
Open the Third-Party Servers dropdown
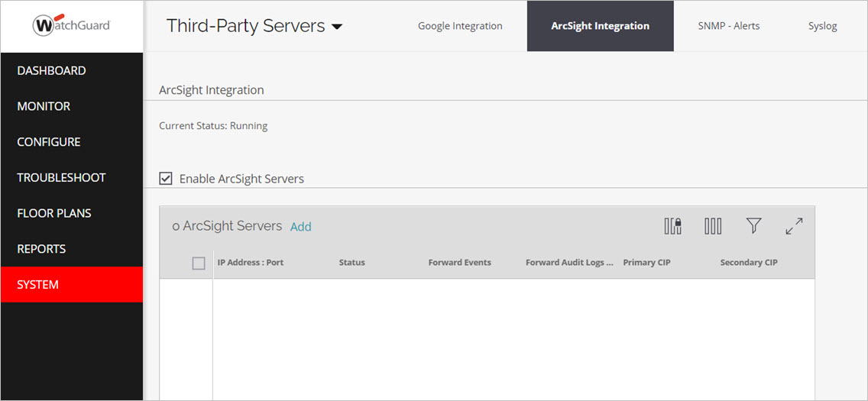click(254, 26)
